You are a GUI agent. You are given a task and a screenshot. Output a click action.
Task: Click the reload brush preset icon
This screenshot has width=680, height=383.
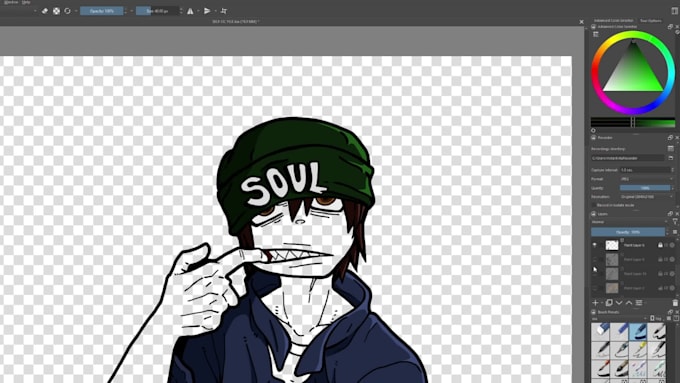[68, 11]
